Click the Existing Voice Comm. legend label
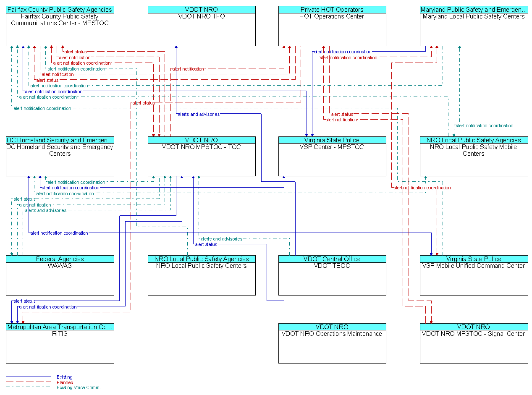The height and width of the screenshot is (395, 532). [79, 387]
